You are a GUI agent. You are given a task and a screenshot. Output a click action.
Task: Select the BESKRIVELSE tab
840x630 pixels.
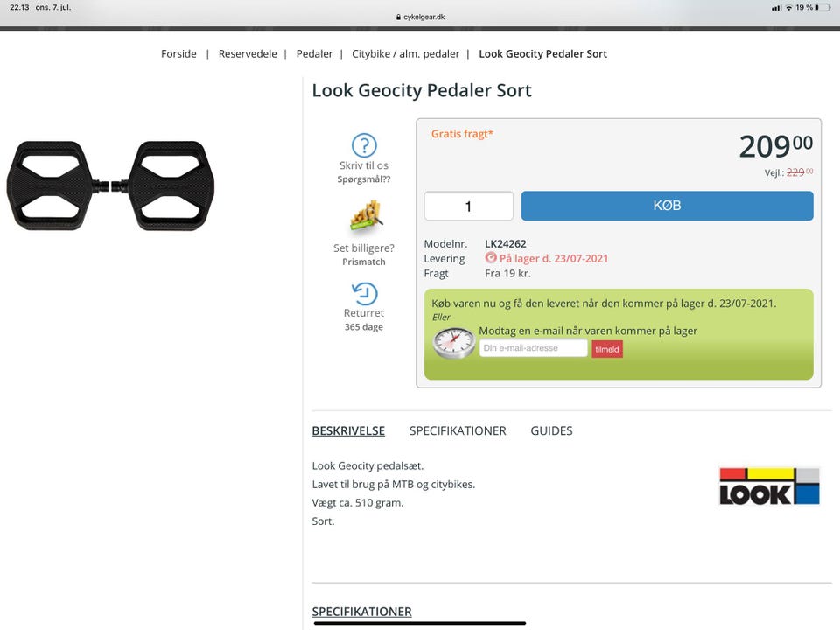(x=348, y=430)
